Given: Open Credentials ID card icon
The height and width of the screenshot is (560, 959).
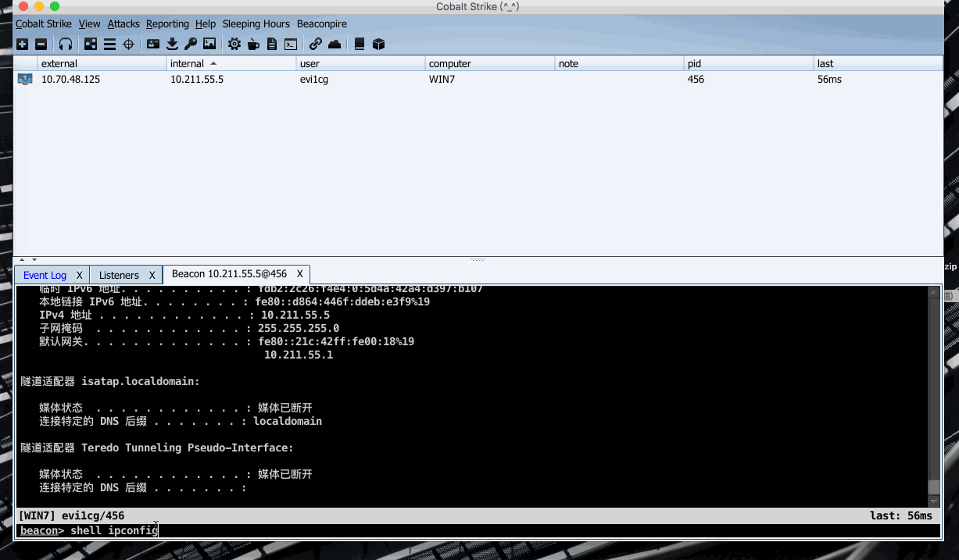Looking at the screenshot, I should [x=153, y=45].
